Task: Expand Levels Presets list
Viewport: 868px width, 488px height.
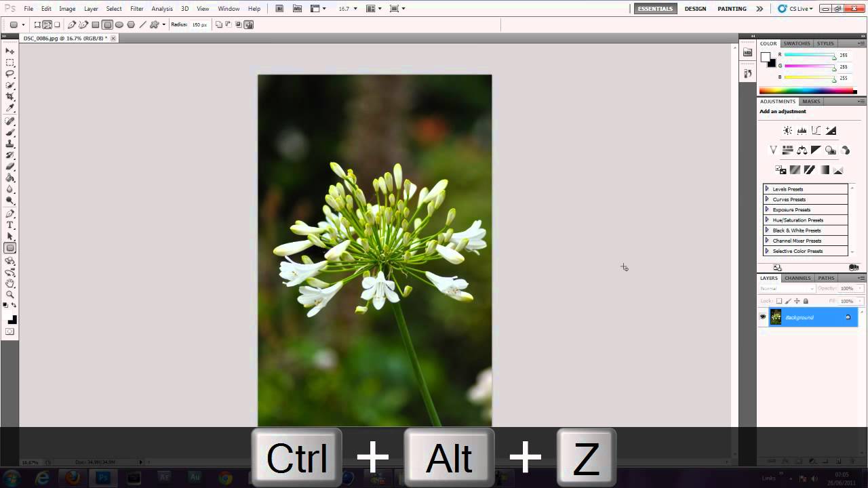Action: tap(767, 189)
